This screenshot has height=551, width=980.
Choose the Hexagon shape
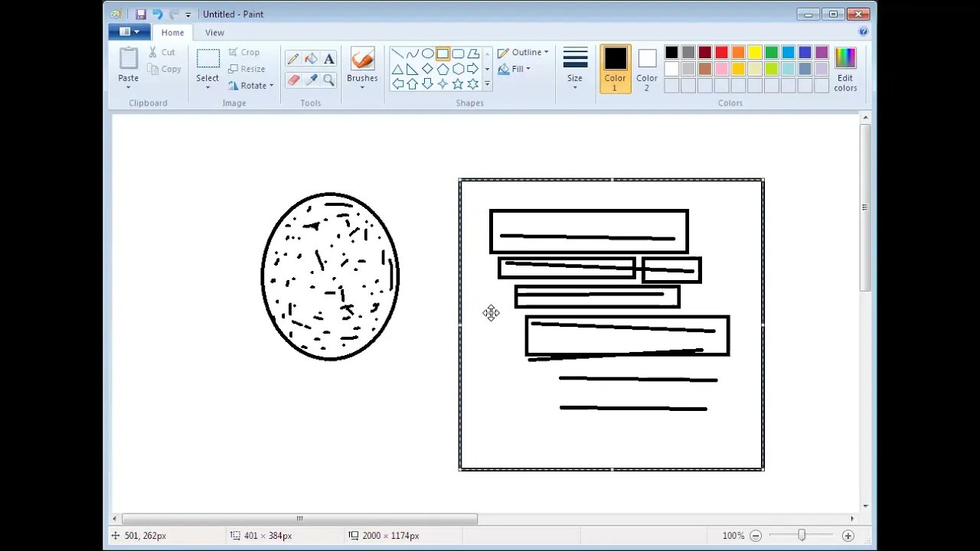click(x=458, y=69)
